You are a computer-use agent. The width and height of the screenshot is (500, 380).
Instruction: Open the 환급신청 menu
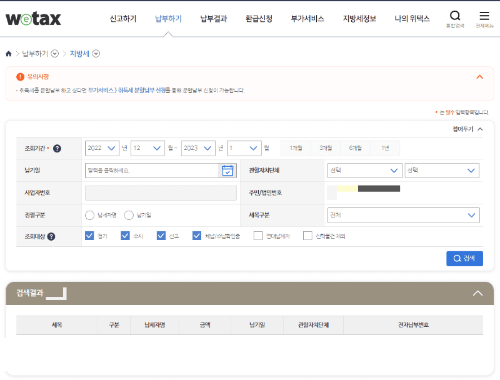(259, 19)
